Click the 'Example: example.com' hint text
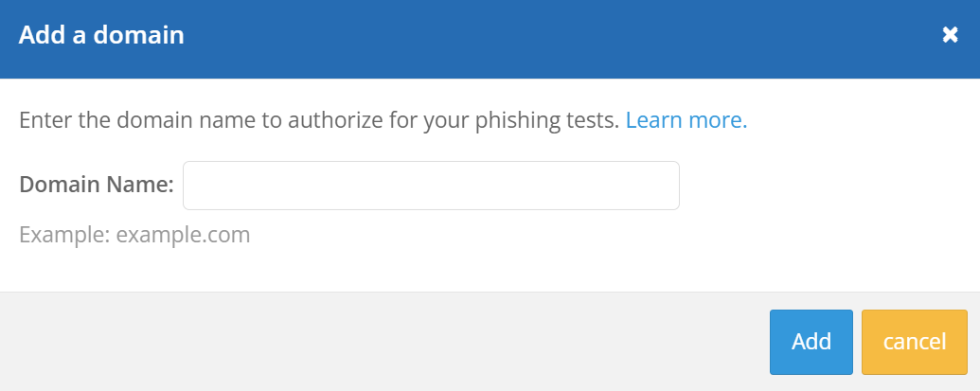The height and width of the screenshot is (391, 980). [134, 235]
